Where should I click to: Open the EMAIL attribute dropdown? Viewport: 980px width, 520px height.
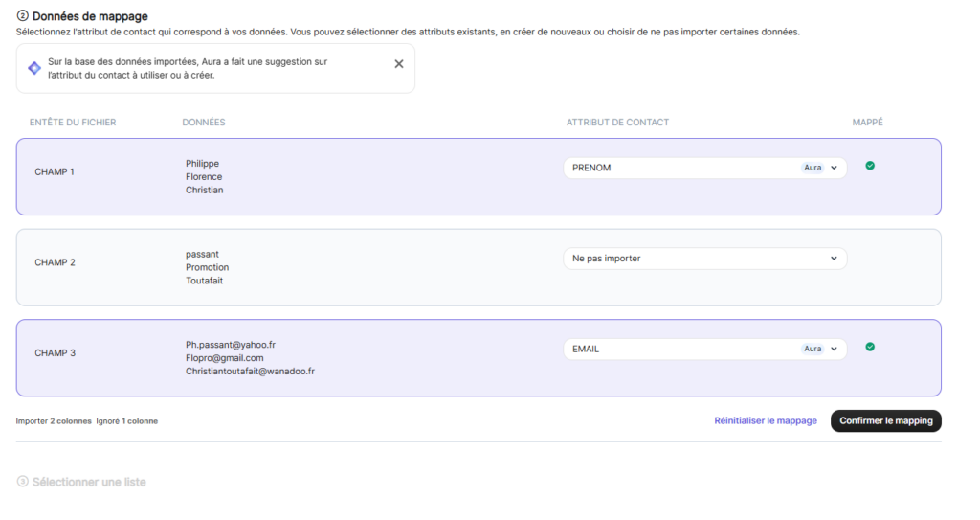[834, 349]
